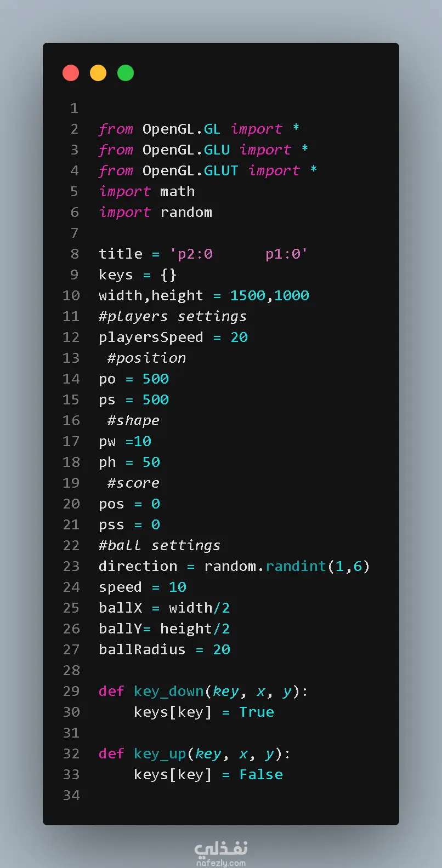Click the #ball settings comment
Viewport: 442px width, 868px height.
(159, 546)
